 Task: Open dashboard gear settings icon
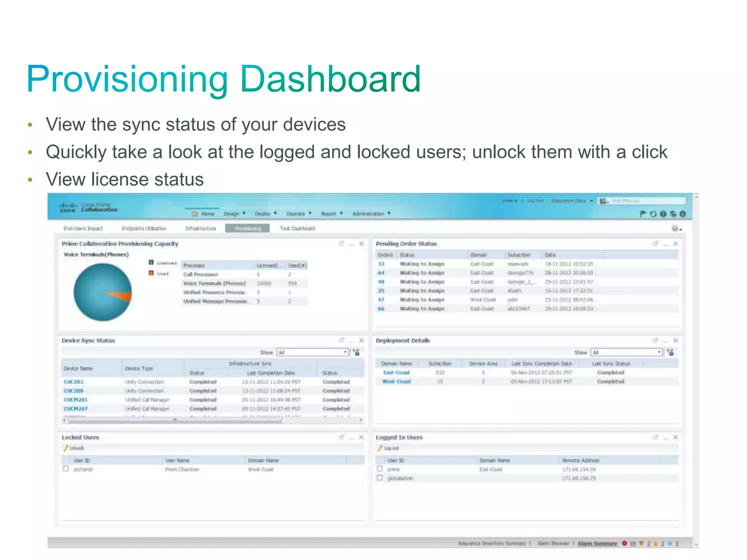(676, 228)
